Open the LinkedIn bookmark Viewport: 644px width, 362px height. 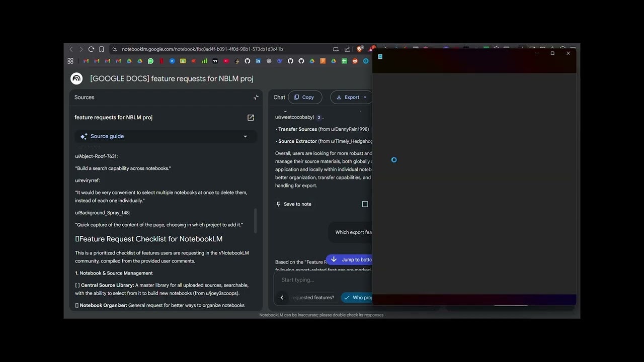point(258,61)
